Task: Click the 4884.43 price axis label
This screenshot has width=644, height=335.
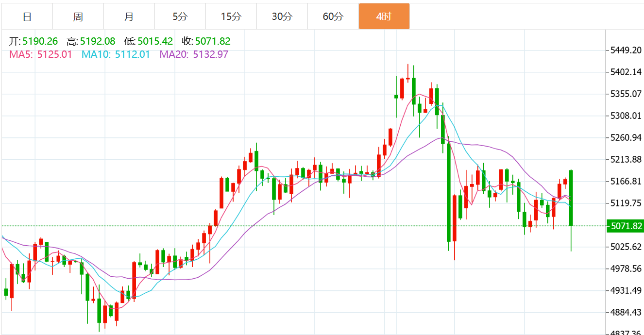Action: 626,312
